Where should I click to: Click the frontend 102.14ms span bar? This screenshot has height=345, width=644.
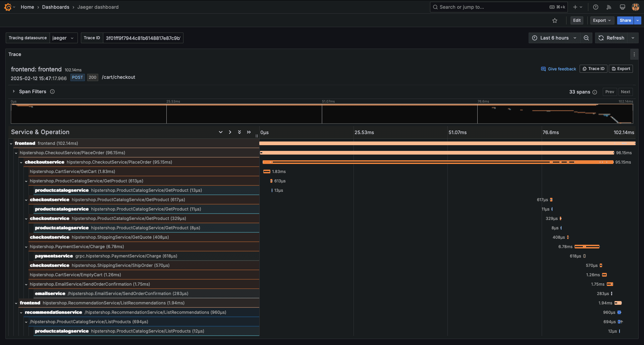tap(447, 143)
